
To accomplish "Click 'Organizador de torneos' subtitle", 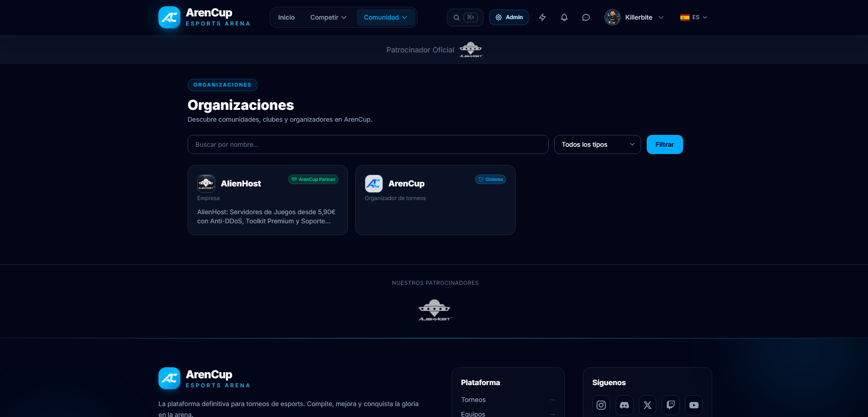I will point(395,198).
